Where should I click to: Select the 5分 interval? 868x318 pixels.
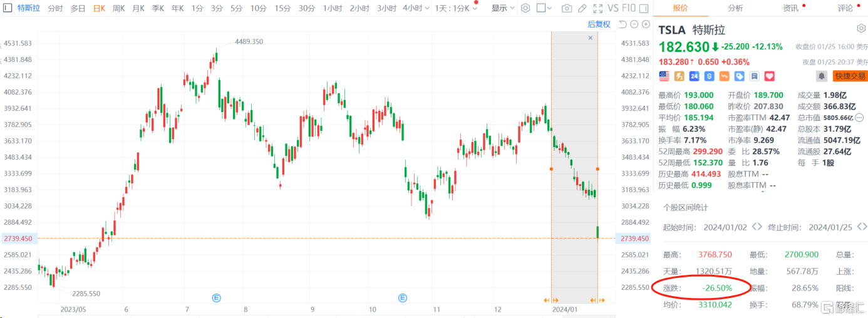[236, 8]
